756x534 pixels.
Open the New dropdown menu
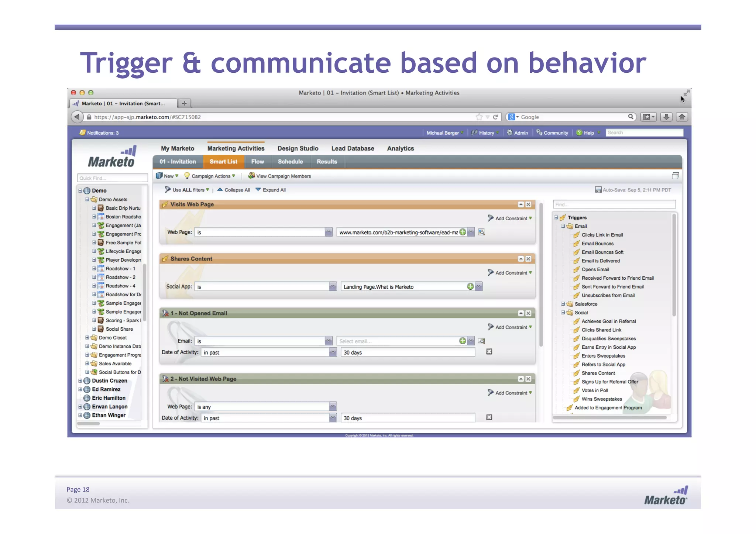tap(167, 176)
